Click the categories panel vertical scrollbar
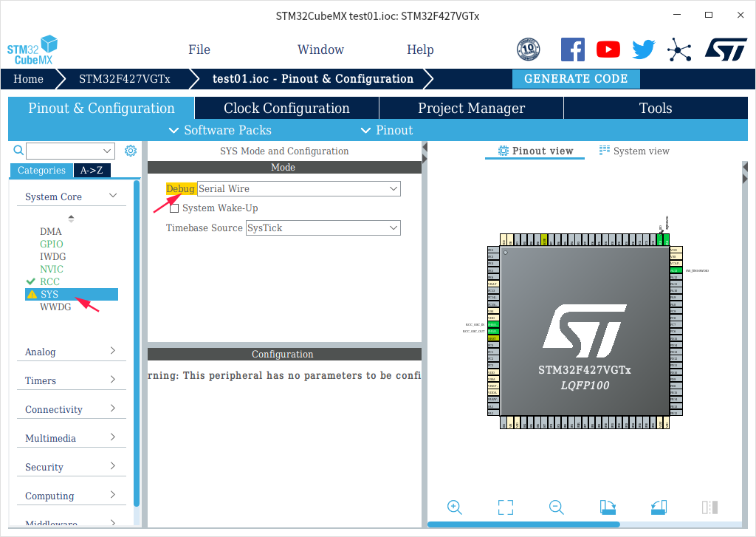The height and width of the screenshot is (537, 756). [x=137, y=343]
